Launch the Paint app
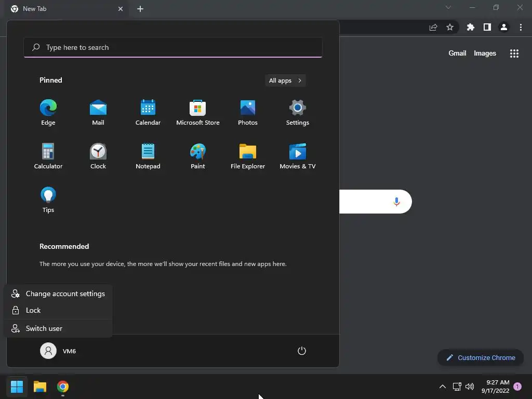Image resolution: width=532 pixels, height=399 pixels. click(x=198, y=156)
